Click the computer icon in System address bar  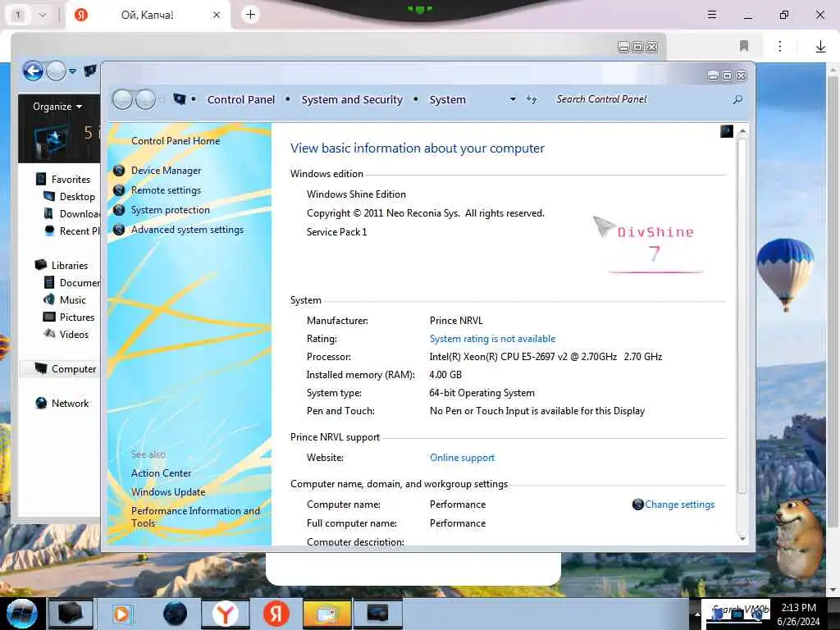(x=180, y=99)
